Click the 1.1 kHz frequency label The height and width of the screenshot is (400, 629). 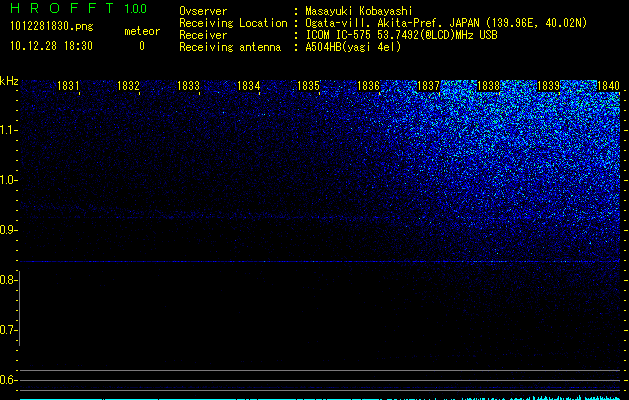(x=7, y=130)
